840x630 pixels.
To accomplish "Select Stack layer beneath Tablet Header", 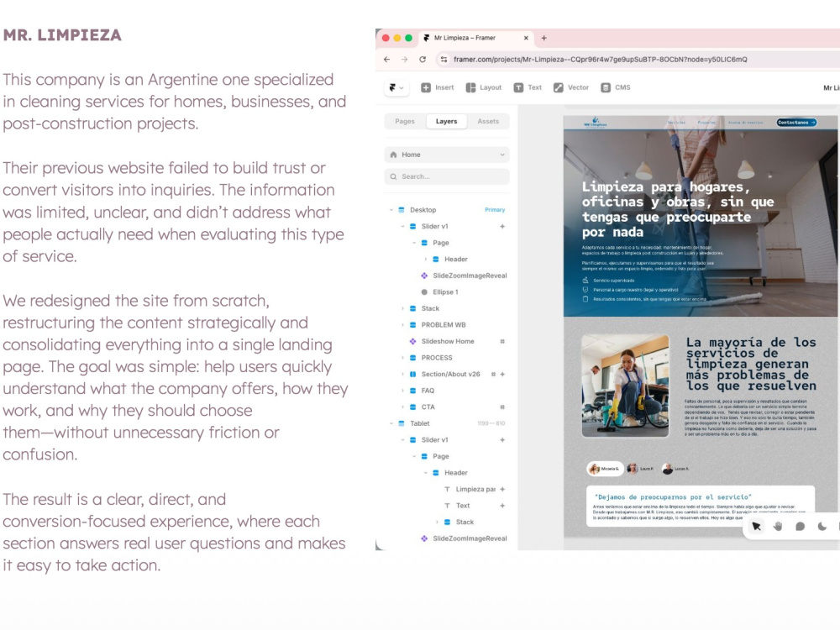I will (465, 522).
